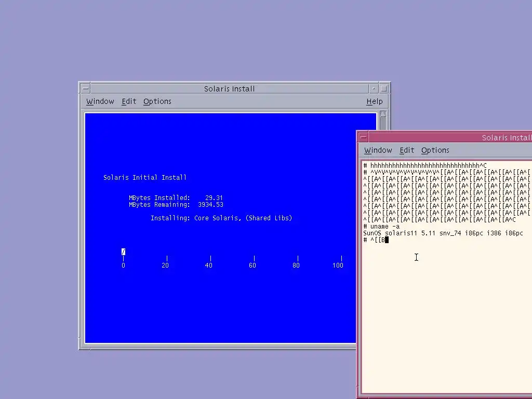The width and height of the screenshot is (532, 399).
Task: Click the title bar of the blue Solaris Install window
Action: 229,89
